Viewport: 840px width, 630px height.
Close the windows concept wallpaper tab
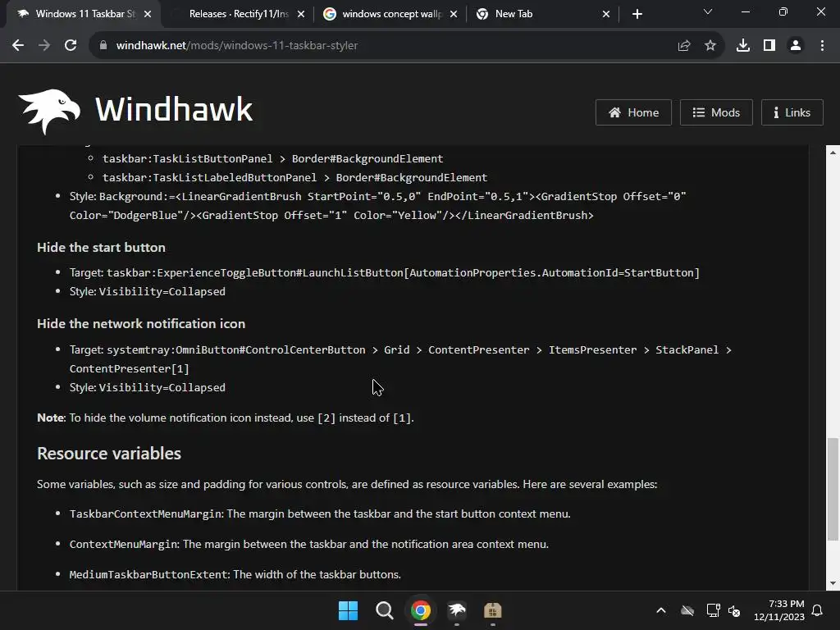click(x=454, y=14)
